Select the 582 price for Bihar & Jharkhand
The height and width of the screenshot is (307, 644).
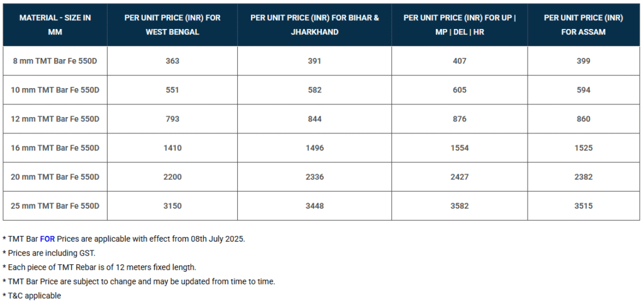314,90
